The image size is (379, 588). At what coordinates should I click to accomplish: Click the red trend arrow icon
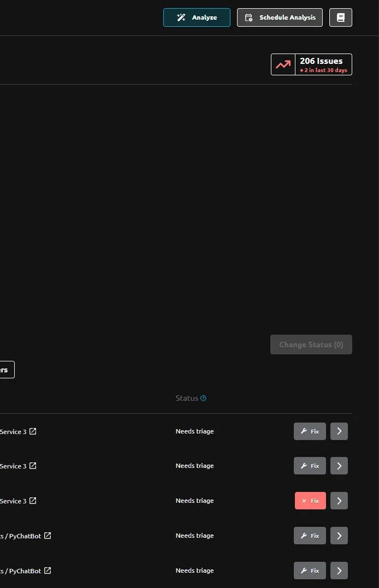click(x=283, y=64)
